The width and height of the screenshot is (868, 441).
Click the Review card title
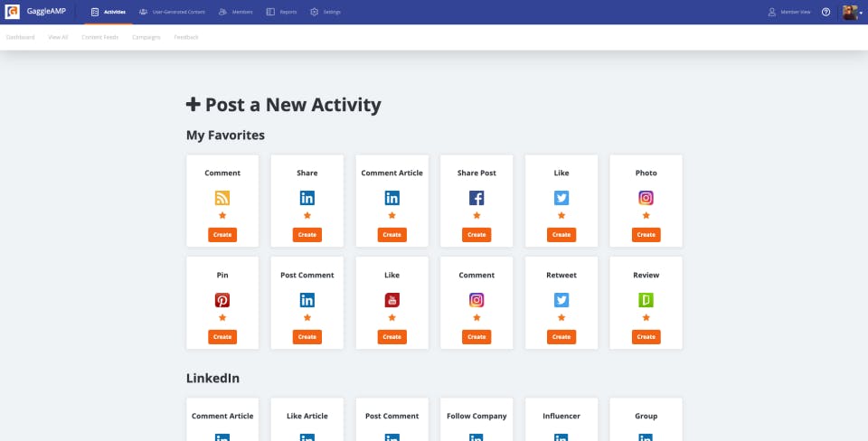pyautogui.click(x=646, y=275)
